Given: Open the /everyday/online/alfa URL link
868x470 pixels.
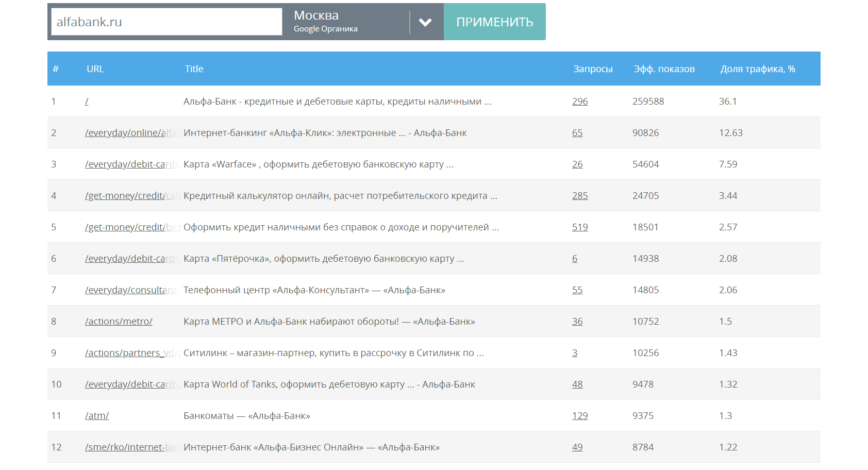Looking at the screenshot, I should (x=132, y=133).
